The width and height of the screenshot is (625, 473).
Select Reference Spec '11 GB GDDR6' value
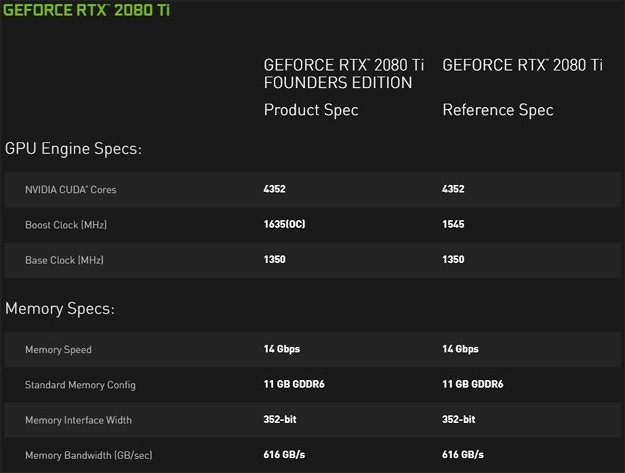coord(472,384)
